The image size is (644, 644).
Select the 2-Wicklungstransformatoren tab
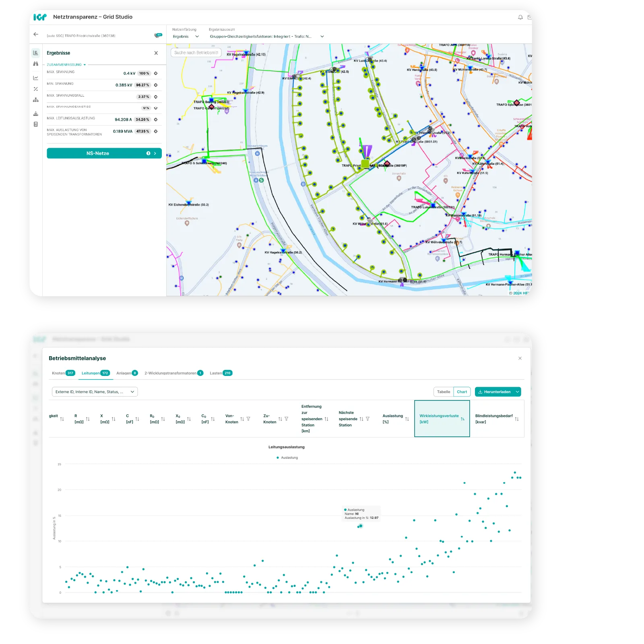pyautogui.click(x=174, y=373)
